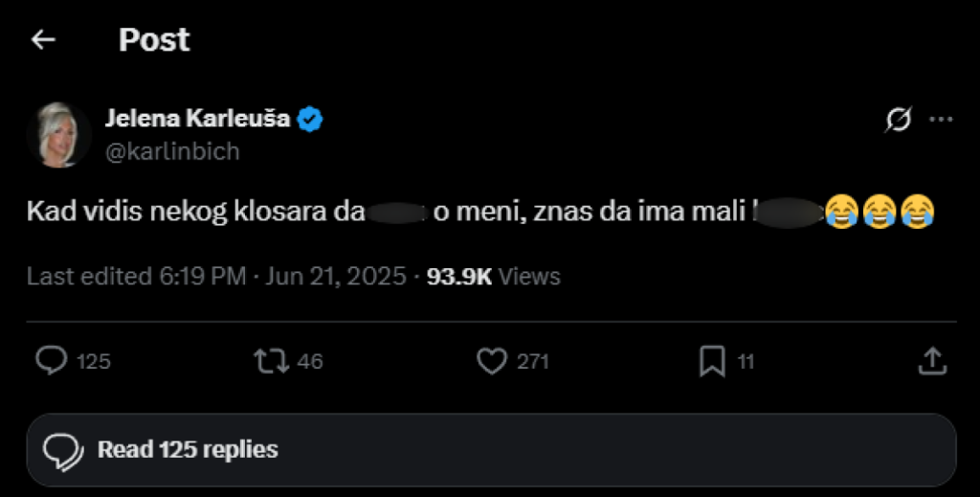
Task: View edit history via Last edited 6:19 PM
Action: (136, 277)
